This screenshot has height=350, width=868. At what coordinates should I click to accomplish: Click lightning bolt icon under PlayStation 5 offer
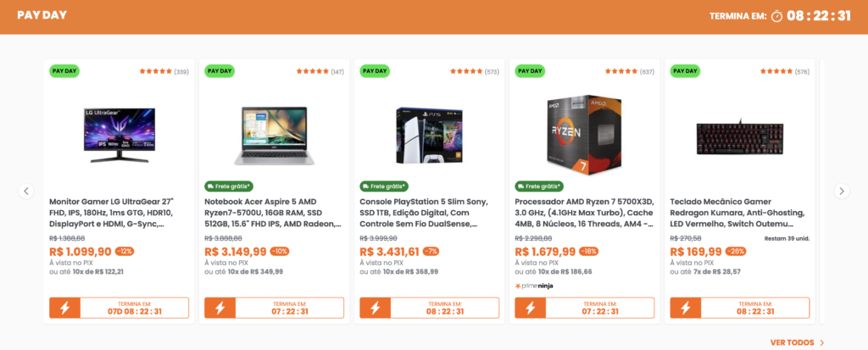click(375, 308)
